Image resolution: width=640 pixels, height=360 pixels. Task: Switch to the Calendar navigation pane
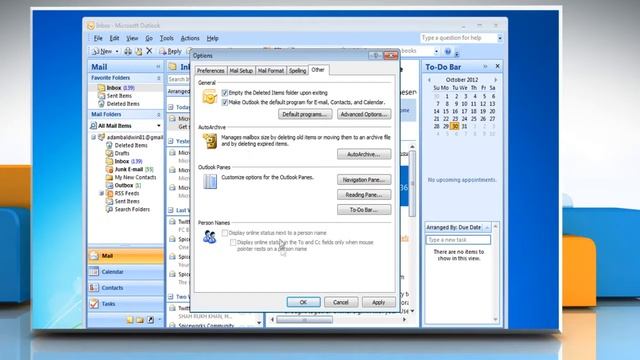point(126,272)
